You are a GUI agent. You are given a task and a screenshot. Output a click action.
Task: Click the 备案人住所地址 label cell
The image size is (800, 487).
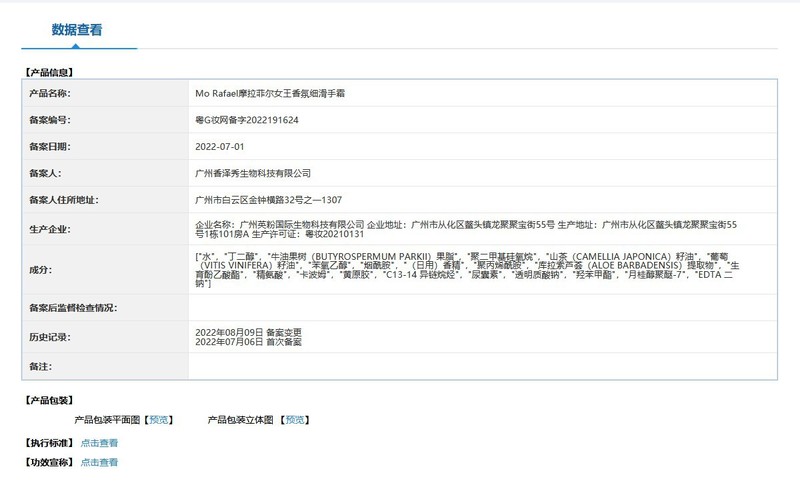click(105, 200)
